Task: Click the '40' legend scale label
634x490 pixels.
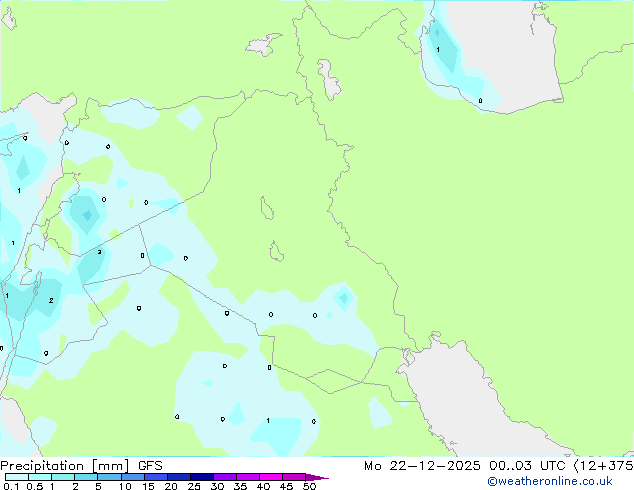Action: click(x=263, y=486)
